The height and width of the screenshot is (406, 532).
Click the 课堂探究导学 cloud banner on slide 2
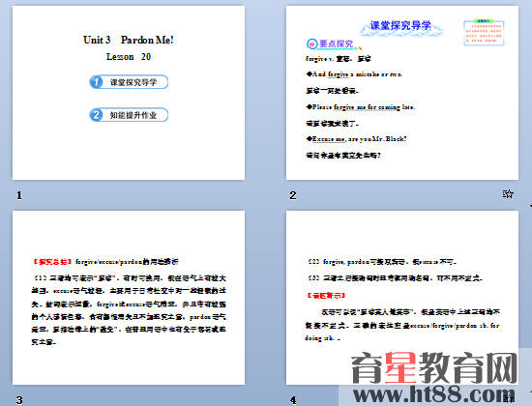click(x=401, y=26)
